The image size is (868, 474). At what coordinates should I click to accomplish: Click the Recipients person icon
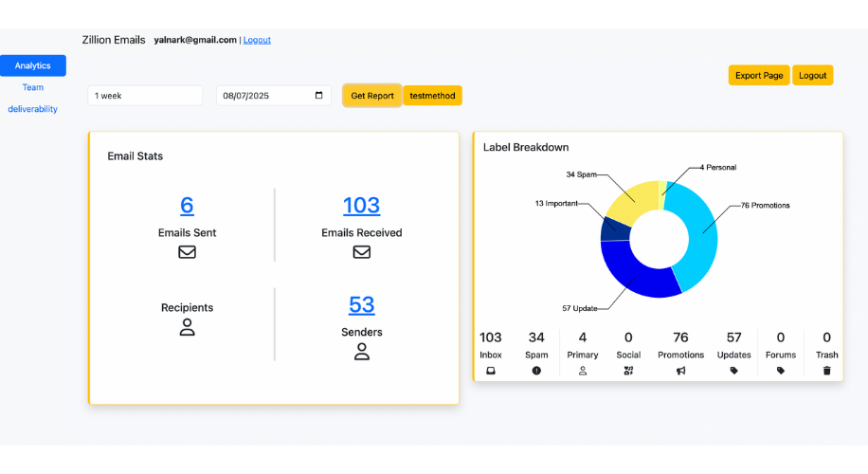click(x=187, y=328)
